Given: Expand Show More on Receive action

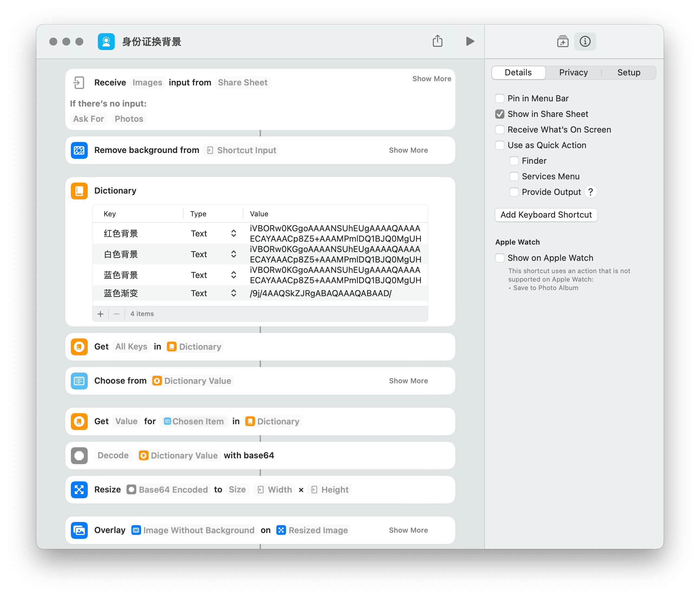Looking at the screenshot, I should pyautogui.click(x=432, y=79).
